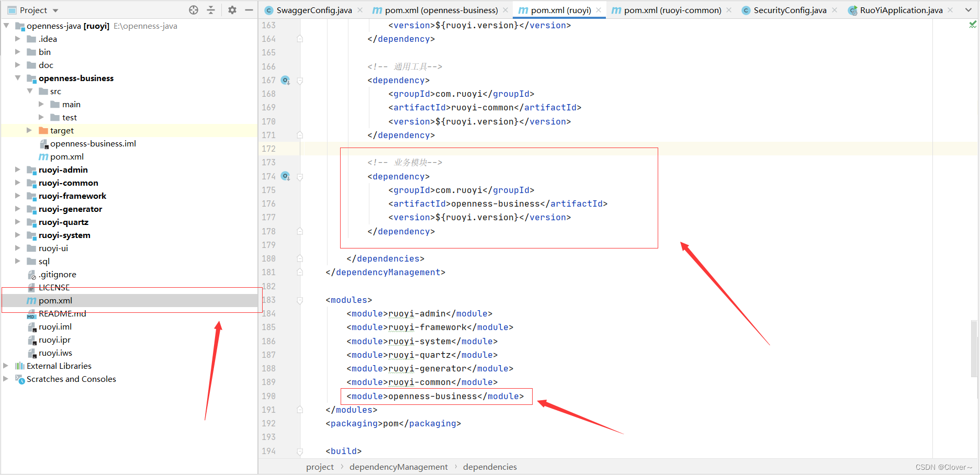Fold the modules block at line 183

pyautogui.click(x=300, y=300)
